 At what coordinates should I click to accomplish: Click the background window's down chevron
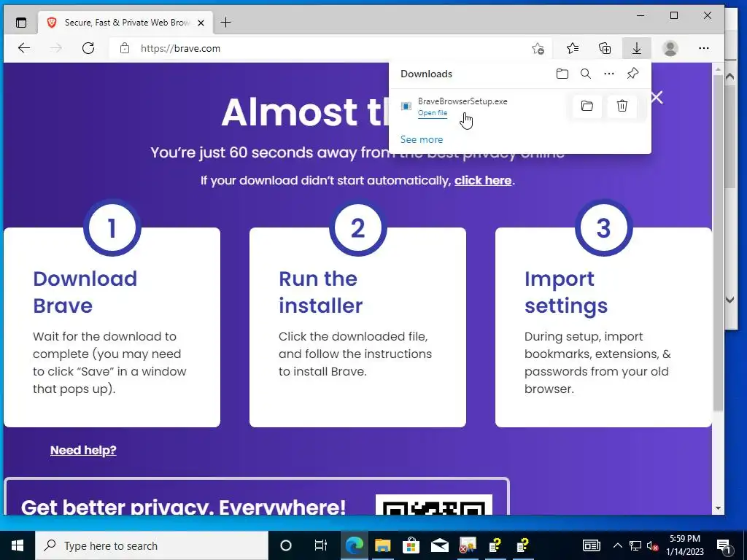729,300
